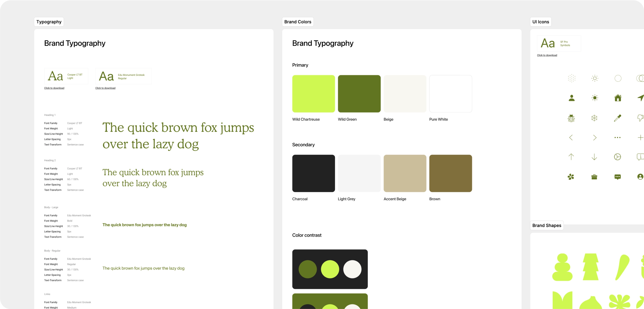Select the Brand Shapes frame label
This screenshot has width=644, height=309.
pos(547,225)
